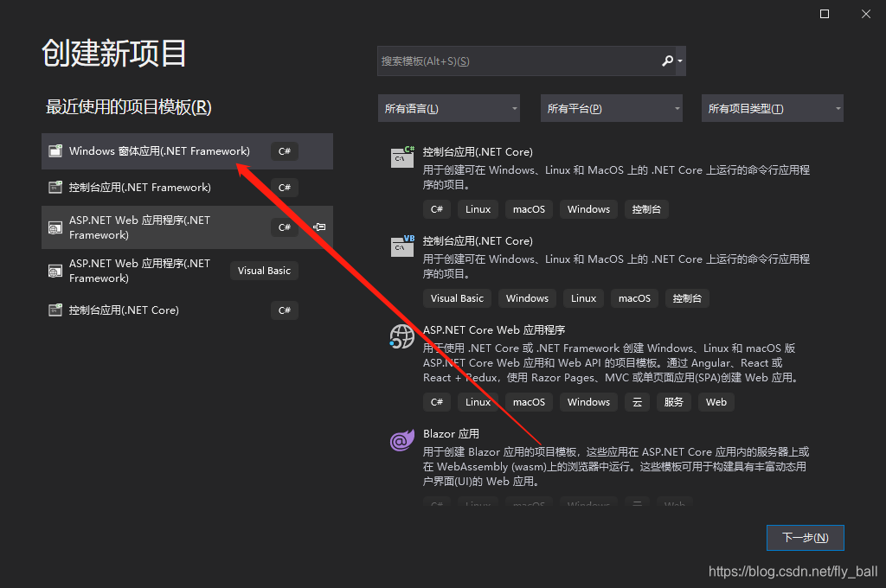This screenshot has height=588, width=886.
Task: Open the search options dropdown arrow
Action: click(x=680, y=61)
